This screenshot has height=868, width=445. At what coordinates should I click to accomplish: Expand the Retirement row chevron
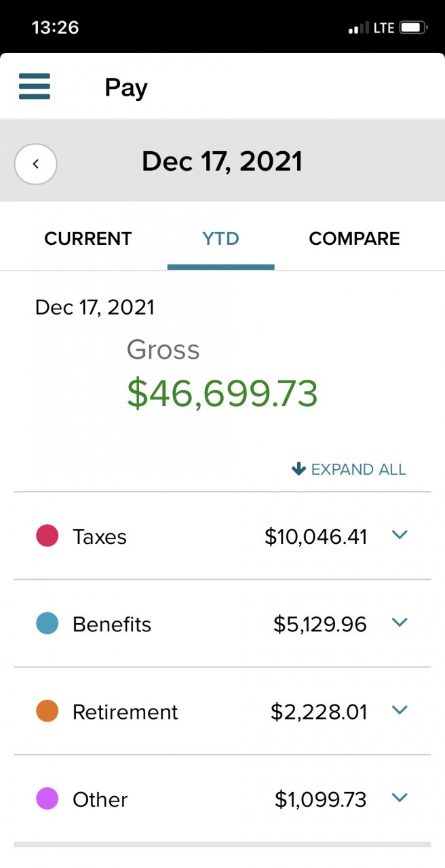(400, 710)
